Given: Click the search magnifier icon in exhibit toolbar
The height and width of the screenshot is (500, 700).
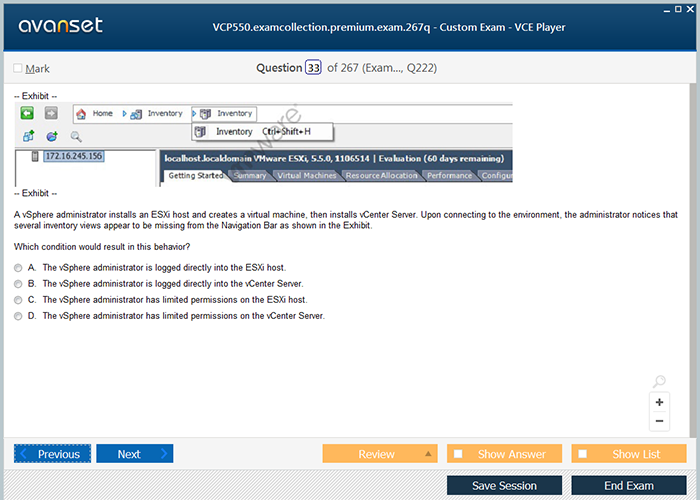Looking at the screenshot, I should click(x=76, y=137).
